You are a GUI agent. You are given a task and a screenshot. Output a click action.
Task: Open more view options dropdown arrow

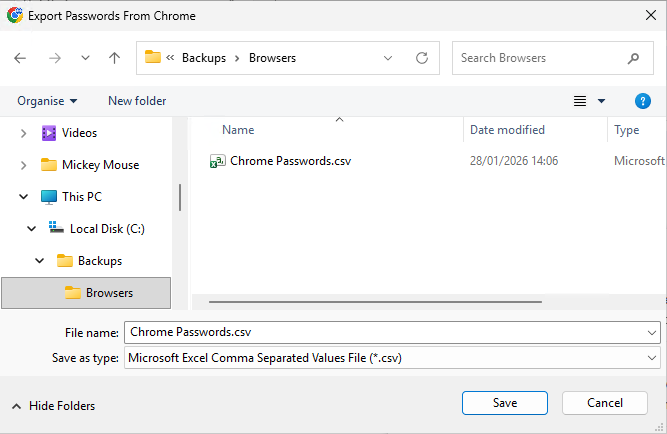point(601,101)
